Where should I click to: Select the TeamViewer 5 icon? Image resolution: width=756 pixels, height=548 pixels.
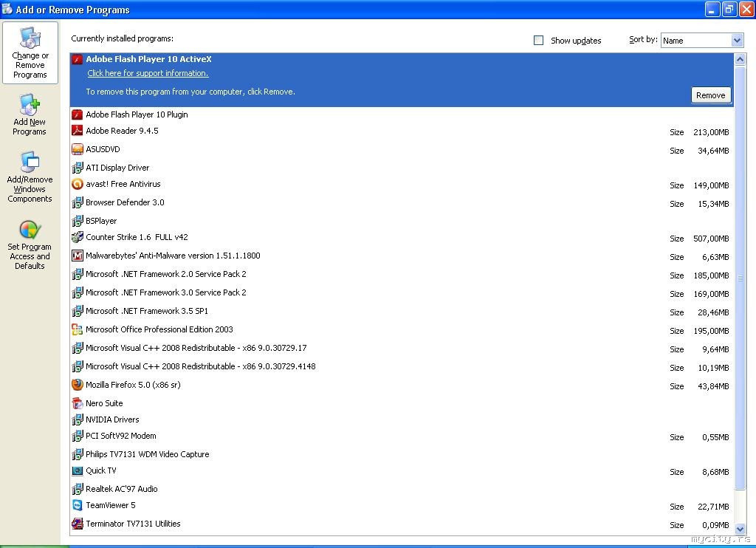point(78,505)
